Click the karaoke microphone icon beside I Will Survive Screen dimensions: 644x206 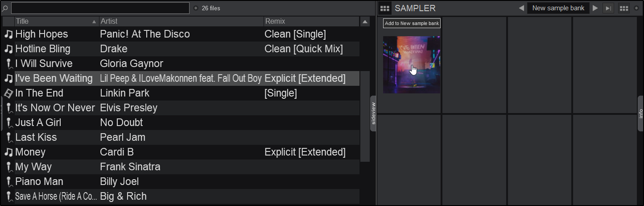(x=8, y=64)
